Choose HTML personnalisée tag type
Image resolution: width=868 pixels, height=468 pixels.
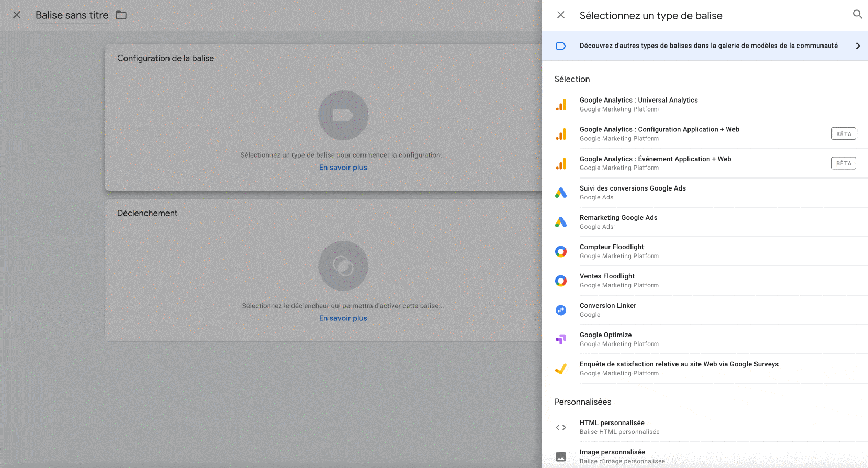[705, 427]
